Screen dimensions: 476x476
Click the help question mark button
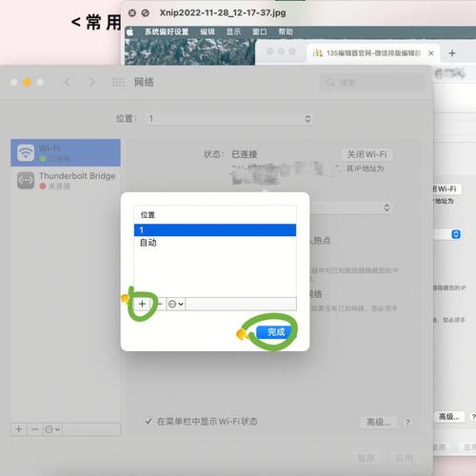click(x=407, y=422)
